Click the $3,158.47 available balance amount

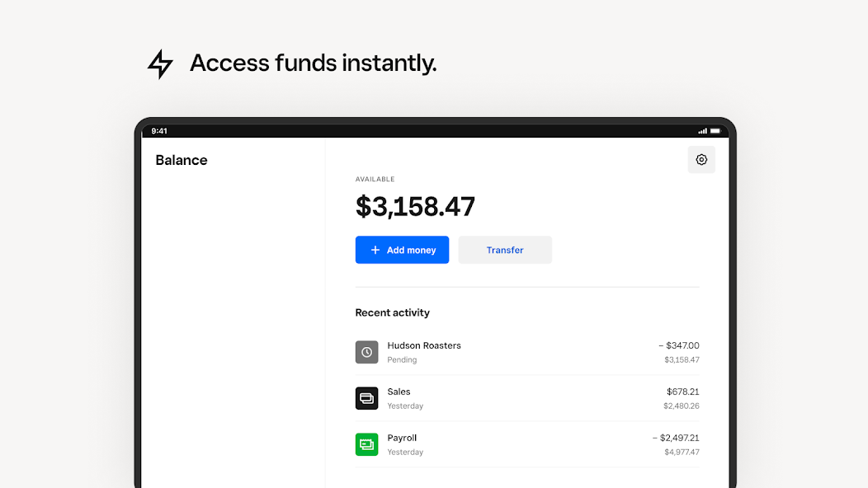click(415, 206)
